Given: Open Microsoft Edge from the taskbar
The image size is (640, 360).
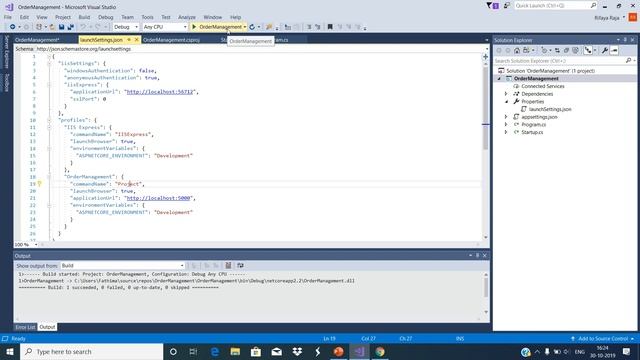Looking at the screenshot, I should [x=215, y=351].
